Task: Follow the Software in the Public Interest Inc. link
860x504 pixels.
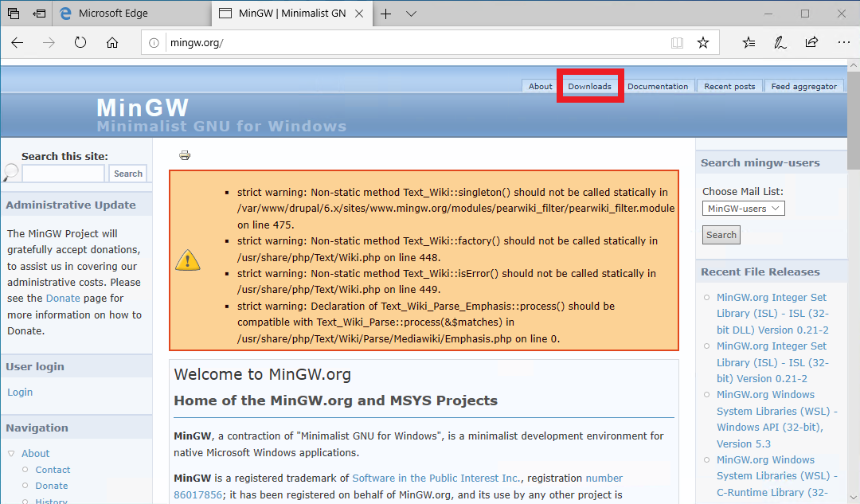Action: (436, 479)
